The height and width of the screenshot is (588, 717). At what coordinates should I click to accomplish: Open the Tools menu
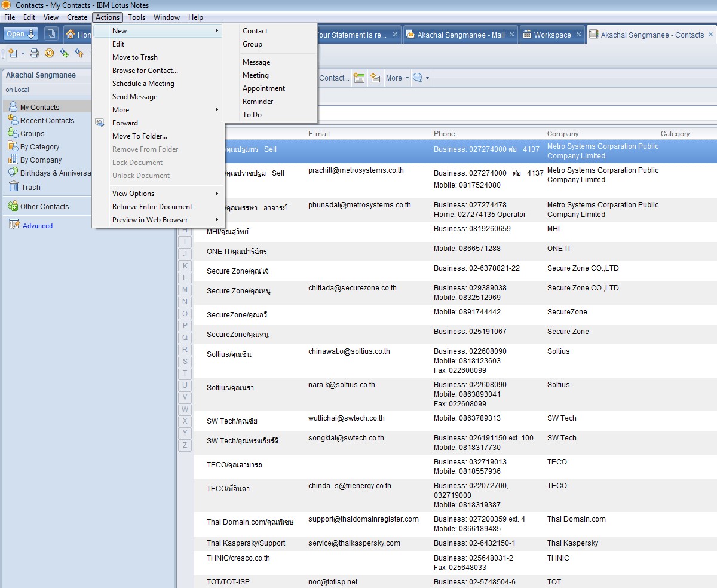136,17
